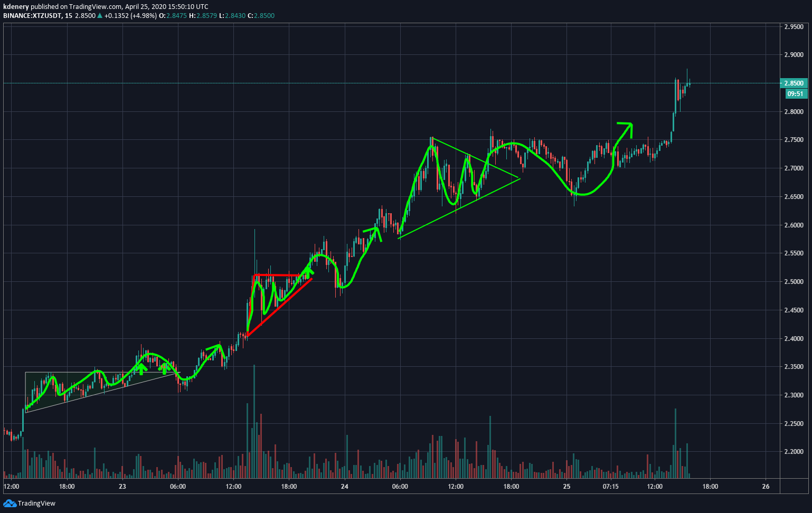This screenshot has width=812, height=513.
Task: Click the BINANCE:XTZUSDT symbol label
Action: (x=32, y=15)
